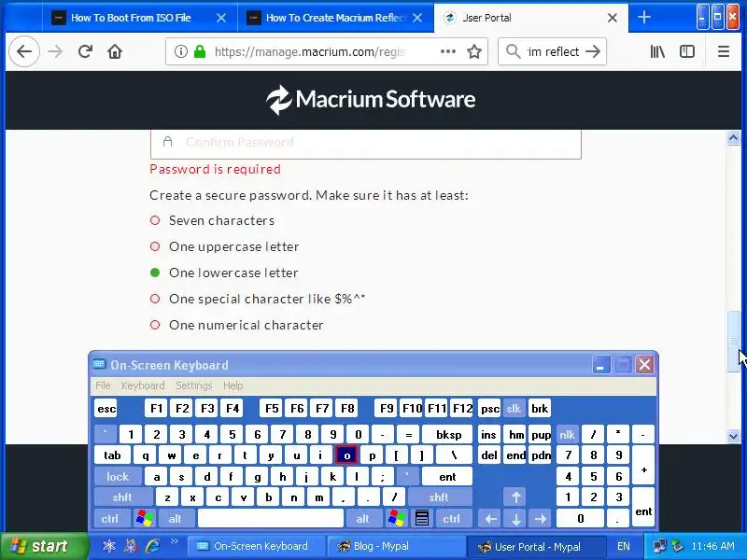This screenshot has width=747, height=560.
Task: Click the esc key on keyboard
Action: pyautogui.click(x=106, y=409)
